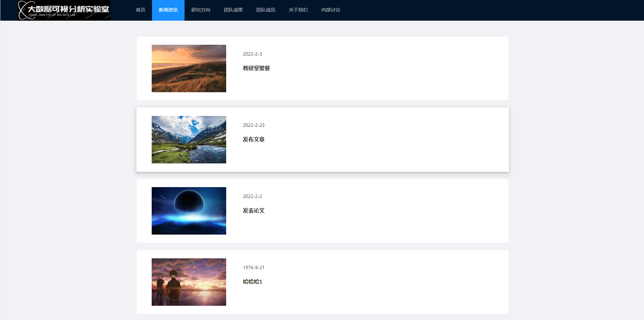
Task: Click the date 2022-2-3 on first article
Action: pos(252,54)
